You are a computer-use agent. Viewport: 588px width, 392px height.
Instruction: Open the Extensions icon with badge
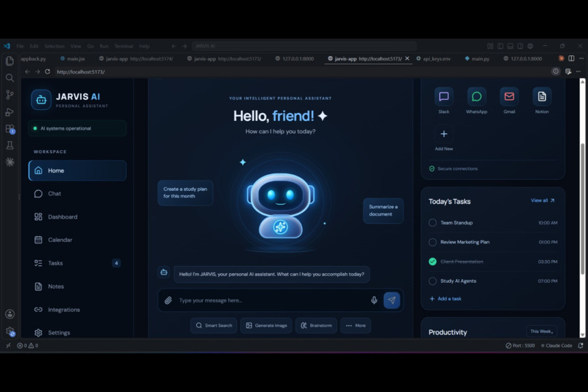9,129
